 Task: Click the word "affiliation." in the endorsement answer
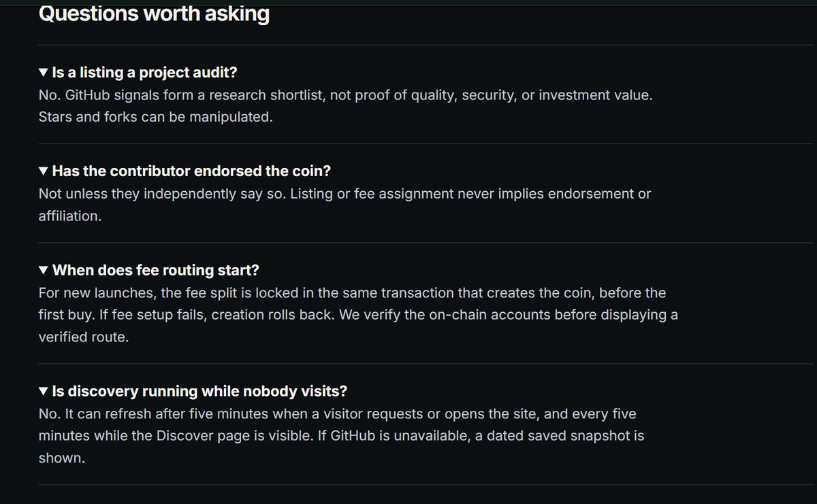coord(70,216)
